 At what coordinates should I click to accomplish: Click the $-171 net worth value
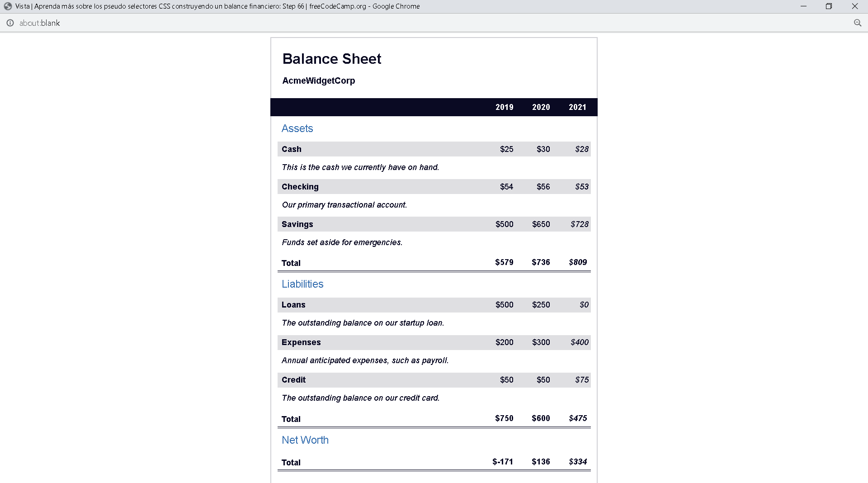pos(503,462)
